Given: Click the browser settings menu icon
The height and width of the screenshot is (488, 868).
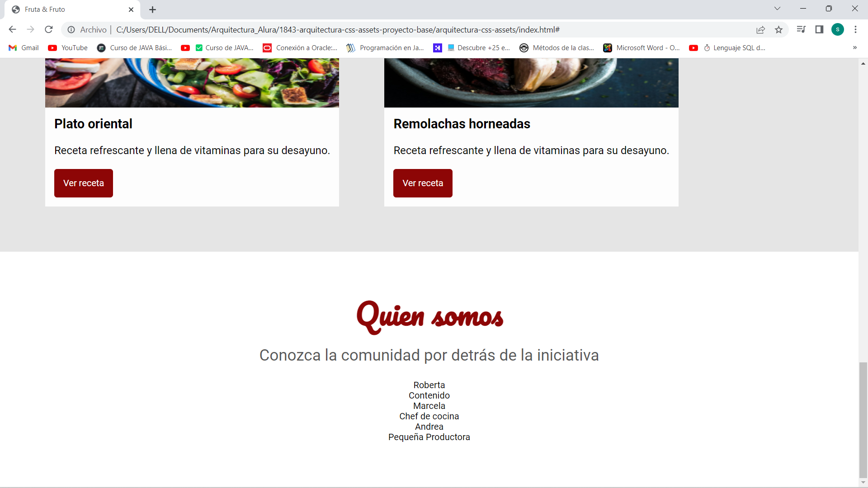Looking at the screenshot, I should (x=855, y=30).
